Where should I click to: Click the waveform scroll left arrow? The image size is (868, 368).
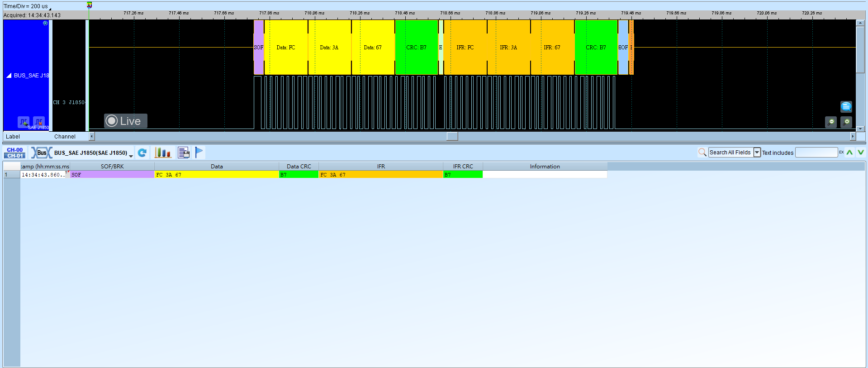click(x=92, y=136)
